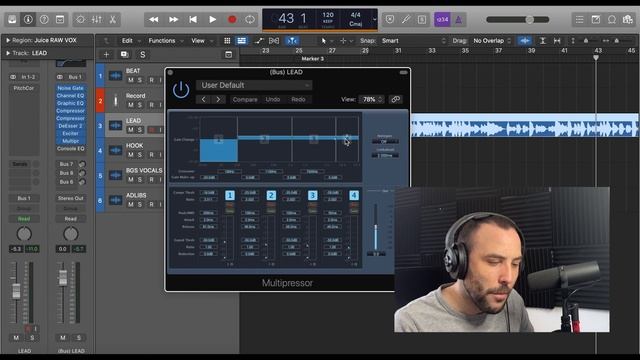640x360 pixels.
Task: Open the Snap Smart dropdown
Action: point(413,41)
